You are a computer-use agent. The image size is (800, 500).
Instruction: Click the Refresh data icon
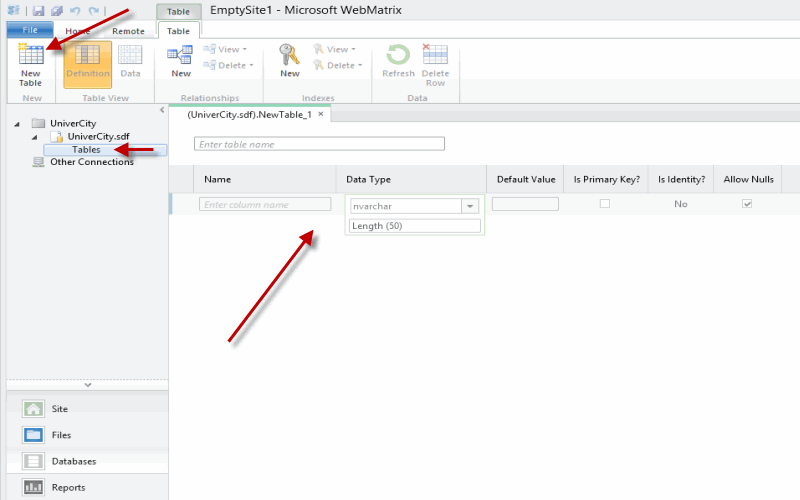pos(398,55)
